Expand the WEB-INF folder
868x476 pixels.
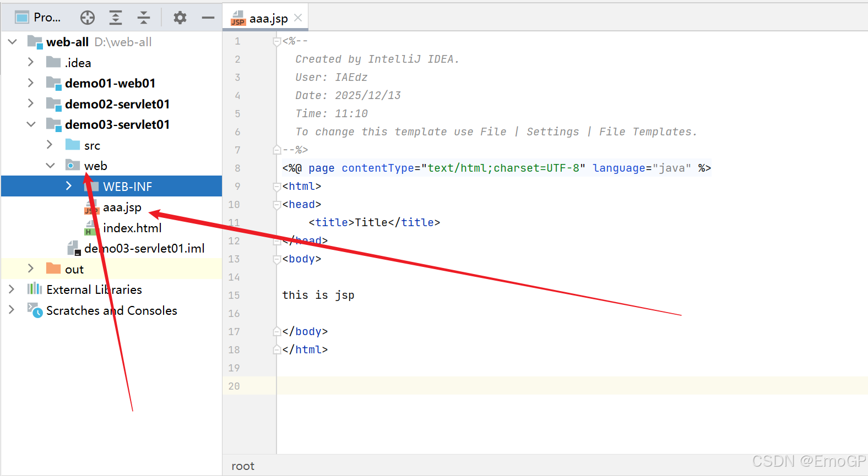click(68, 186)
